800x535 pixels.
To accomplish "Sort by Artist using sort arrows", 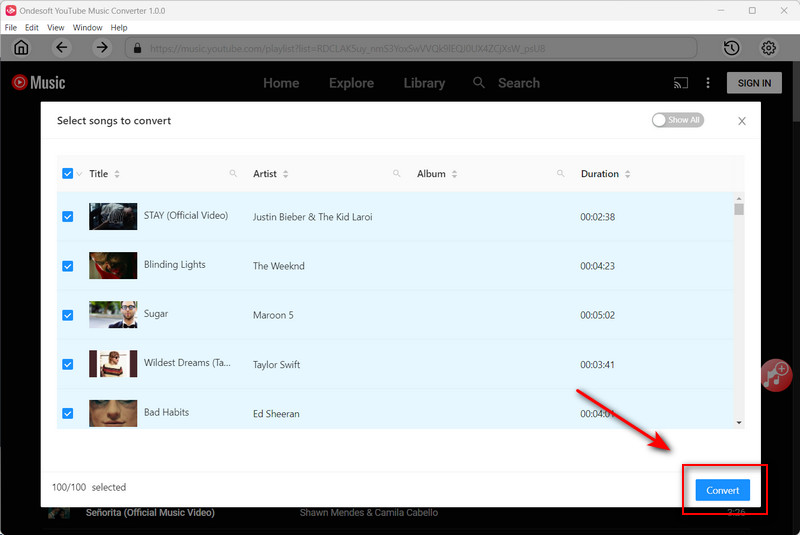I will coord(285,174).
